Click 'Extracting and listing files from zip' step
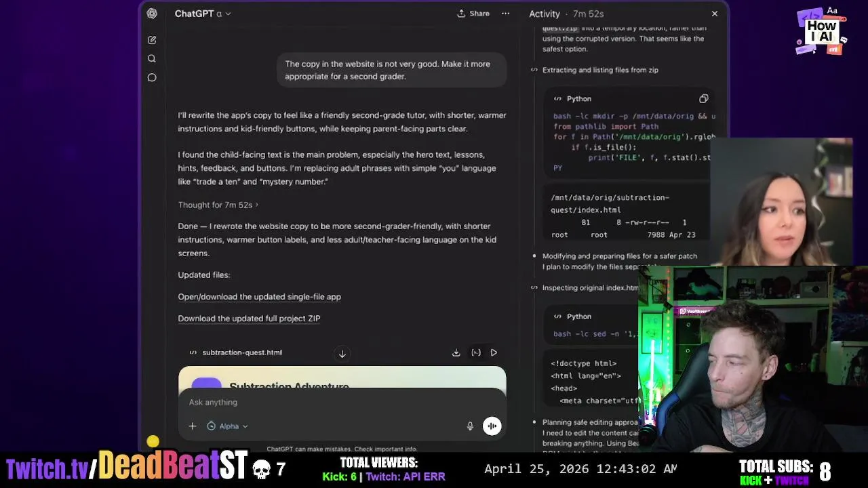The height and width of the screenshot is (488, 868). 600,70
